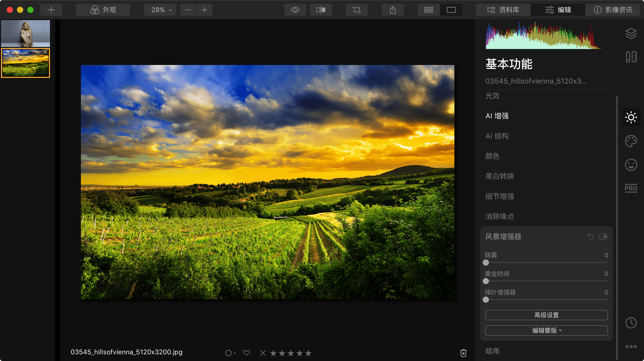Screen dimensions: 644x361
Task: Mark image as favorite with heart
Action: (247, 353)
